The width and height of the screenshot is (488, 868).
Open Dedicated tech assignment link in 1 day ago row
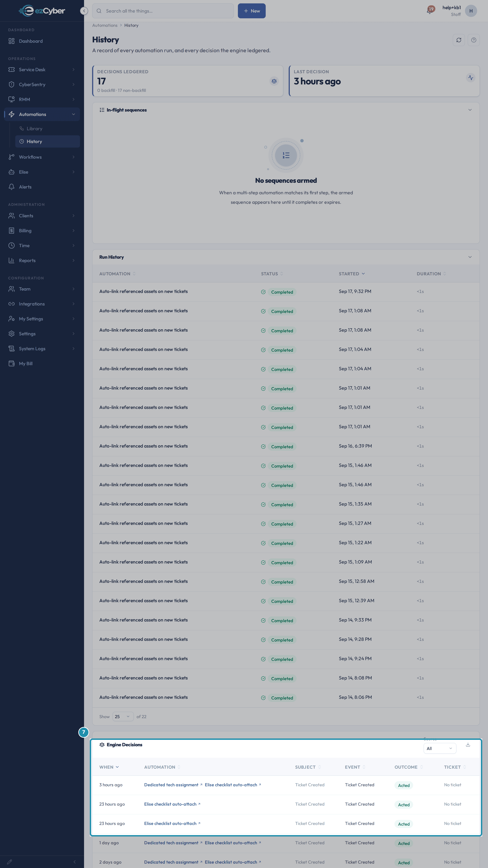173,843
